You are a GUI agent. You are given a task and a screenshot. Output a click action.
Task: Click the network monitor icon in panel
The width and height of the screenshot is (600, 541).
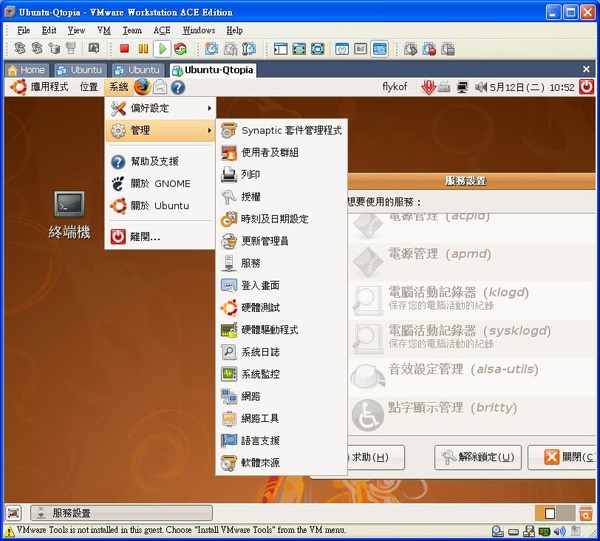(x=462, y=87)
